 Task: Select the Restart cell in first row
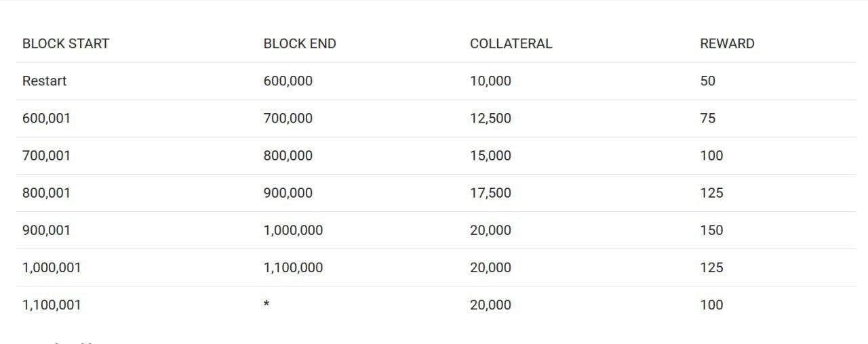[44, 81]
